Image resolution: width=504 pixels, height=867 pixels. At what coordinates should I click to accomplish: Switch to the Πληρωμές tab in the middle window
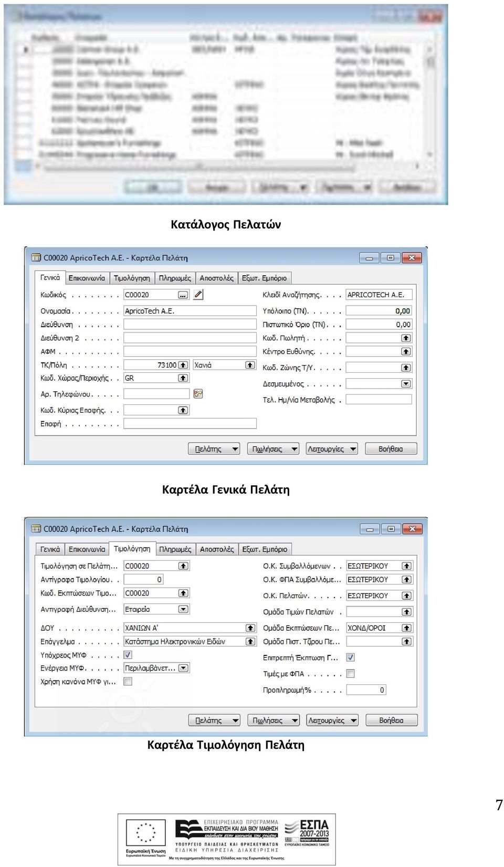point(175,278)
